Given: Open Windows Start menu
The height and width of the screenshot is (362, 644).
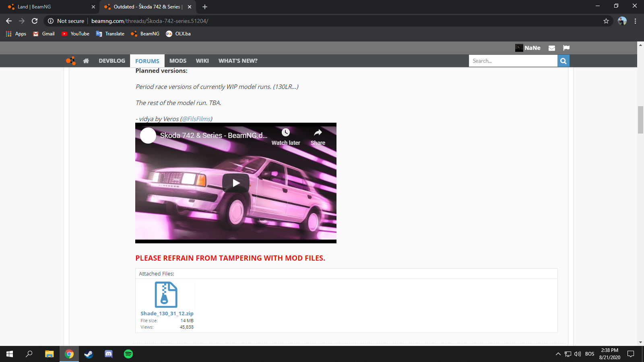Looking at the screenshot, I should point(10,354).
